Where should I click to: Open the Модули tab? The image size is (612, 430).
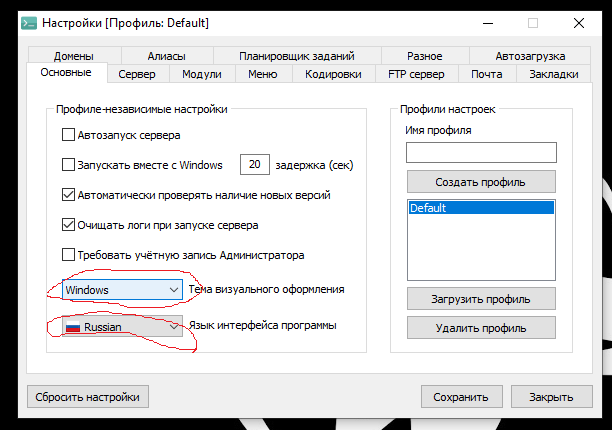click(202, 74)
